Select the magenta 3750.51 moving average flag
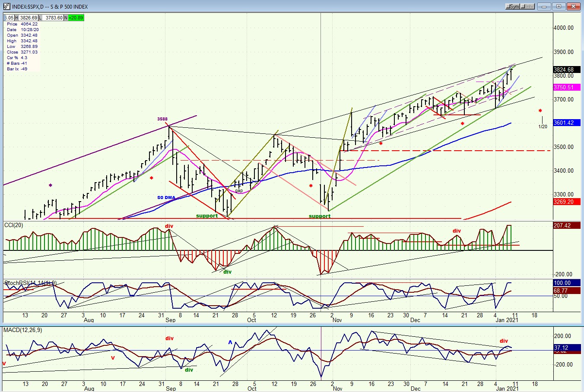Image resolution: width=584 pixels, height=392 pixels. click(x=566, y=87)
